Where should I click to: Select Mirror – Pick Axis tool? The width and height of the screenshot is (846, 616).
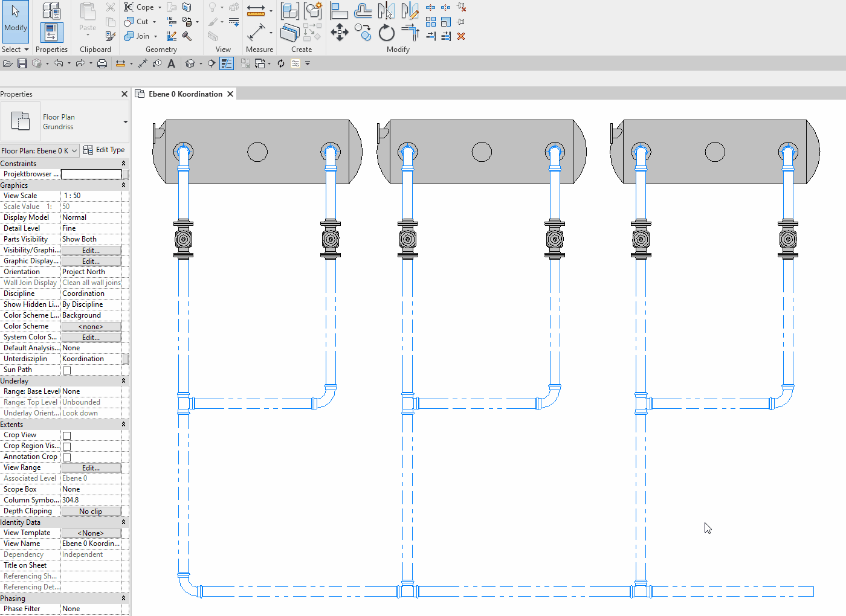(x=386, y=10)
